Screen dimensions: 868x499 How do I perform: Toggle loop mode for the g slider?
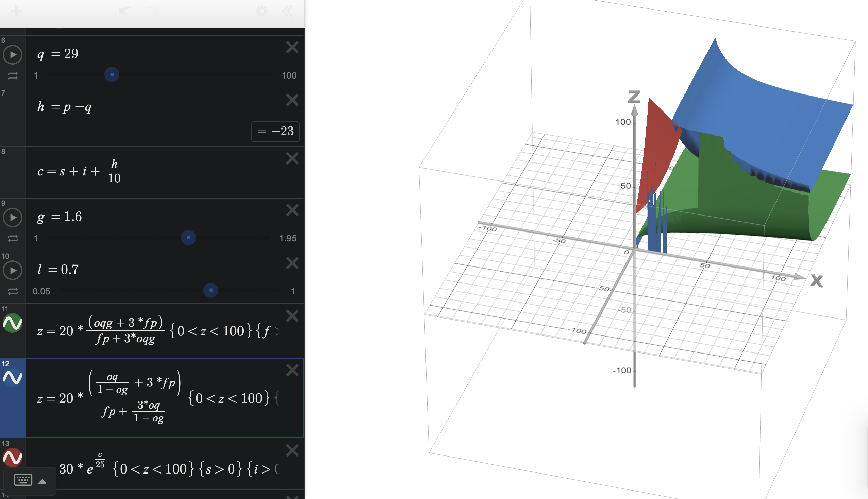coord(13,238)
